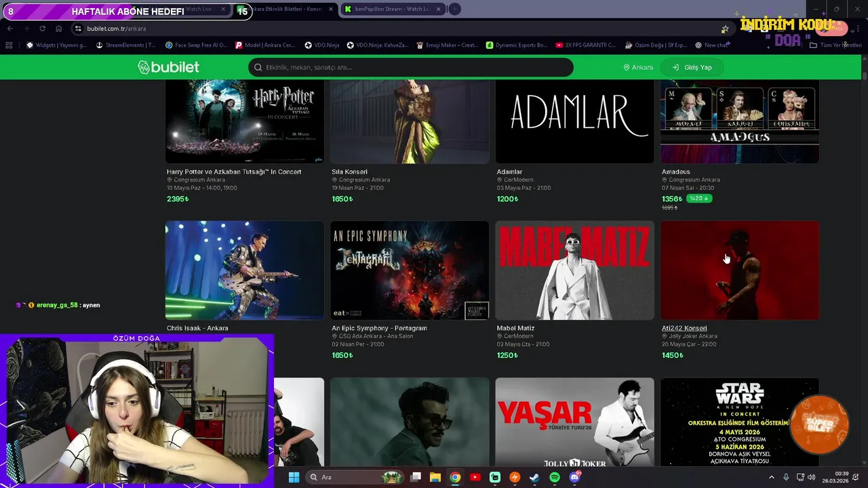Open Spotify from the taskbar
868x488 pixels.
(555, 477)
